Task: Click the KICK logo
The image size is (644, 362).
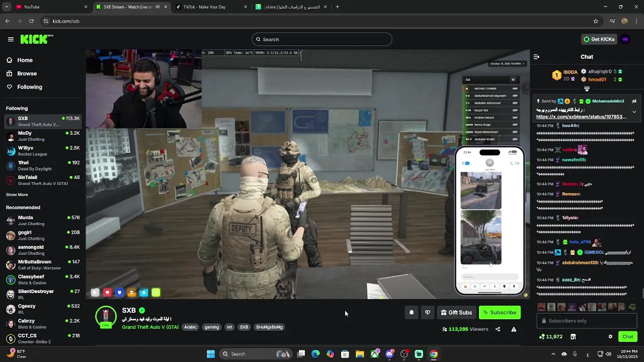Action: (36, 39)
